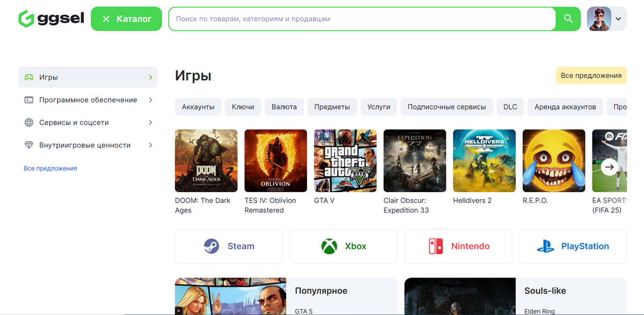Open the TES IV: Oblivion Remastered cover

click(x=276, y=160)
